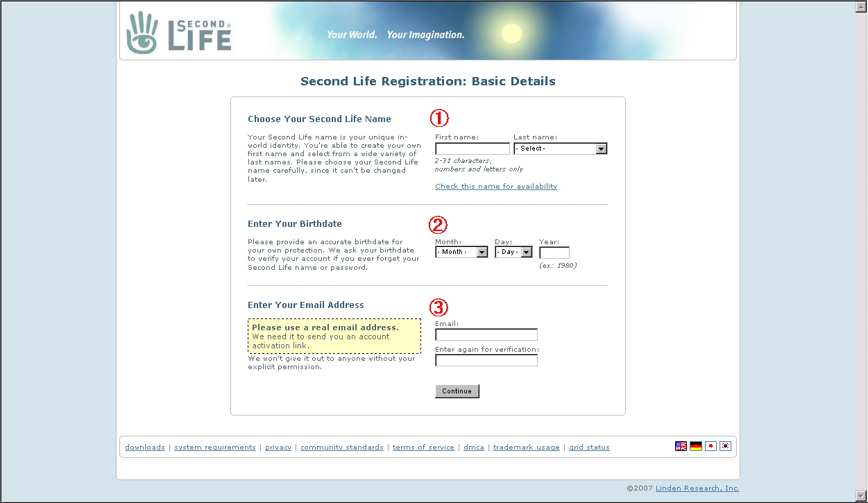
Task: Click the 'Year:' label
Action: click(x=550, y=242)
